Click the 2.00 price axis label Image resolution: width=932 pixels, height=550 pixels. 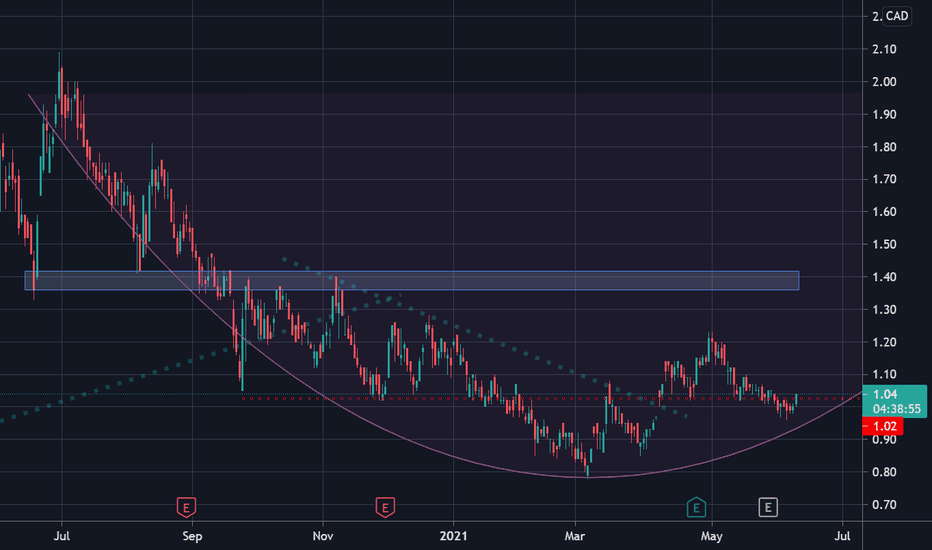pos(884,82)
